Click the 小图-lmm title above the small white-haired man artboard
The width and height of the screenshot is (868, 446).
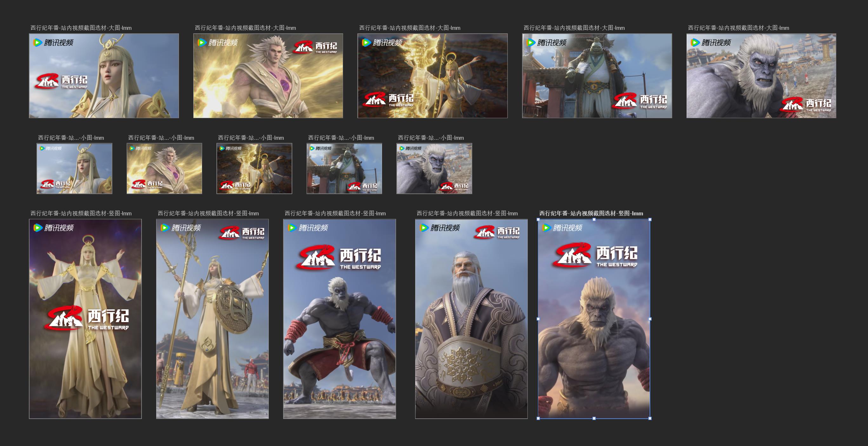coord(161,138)
